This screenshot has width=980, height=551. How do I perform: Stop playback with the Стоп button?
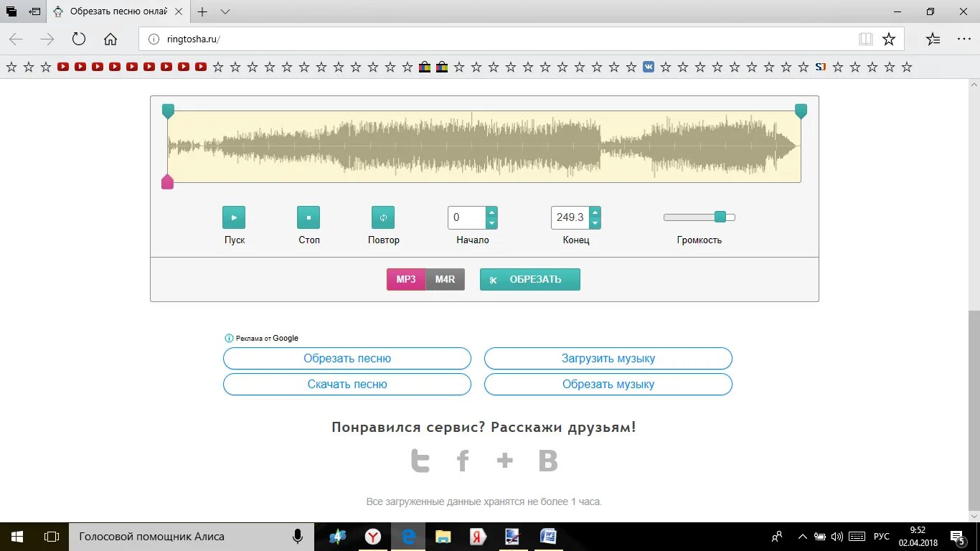[x=308, y=217]
